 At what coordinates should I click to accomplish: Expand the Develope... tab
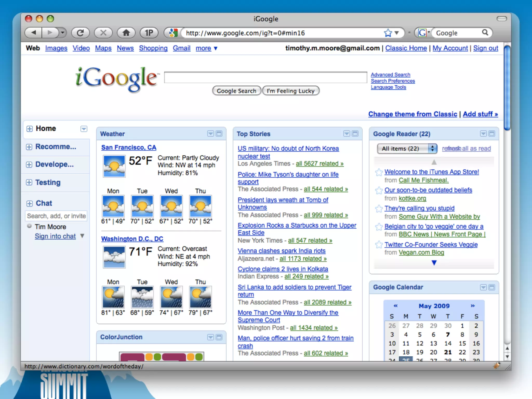pos(29,164)
